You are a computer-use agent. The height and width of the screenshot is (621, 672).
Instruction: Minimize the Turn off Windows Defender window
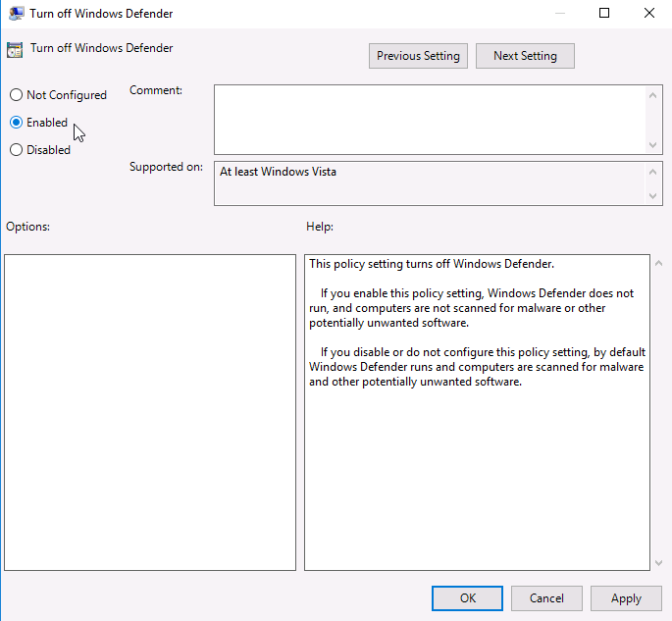(560, 14)
